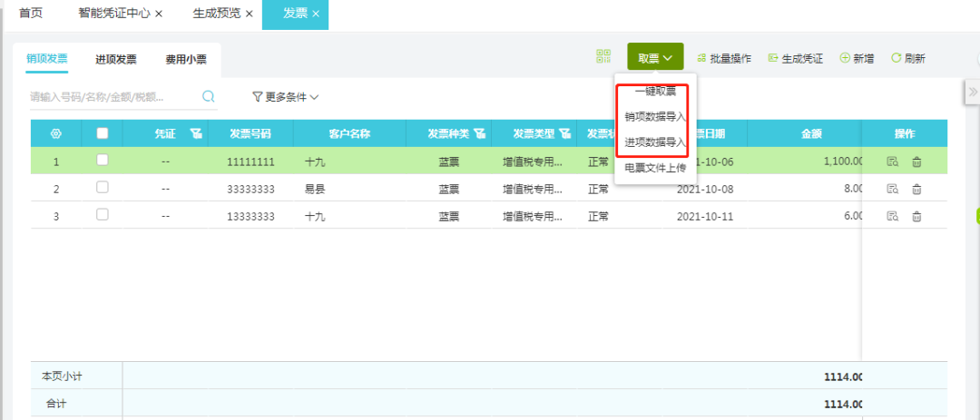Filter the 凭证 column
The image size is (980, 420).
[196, 133]
